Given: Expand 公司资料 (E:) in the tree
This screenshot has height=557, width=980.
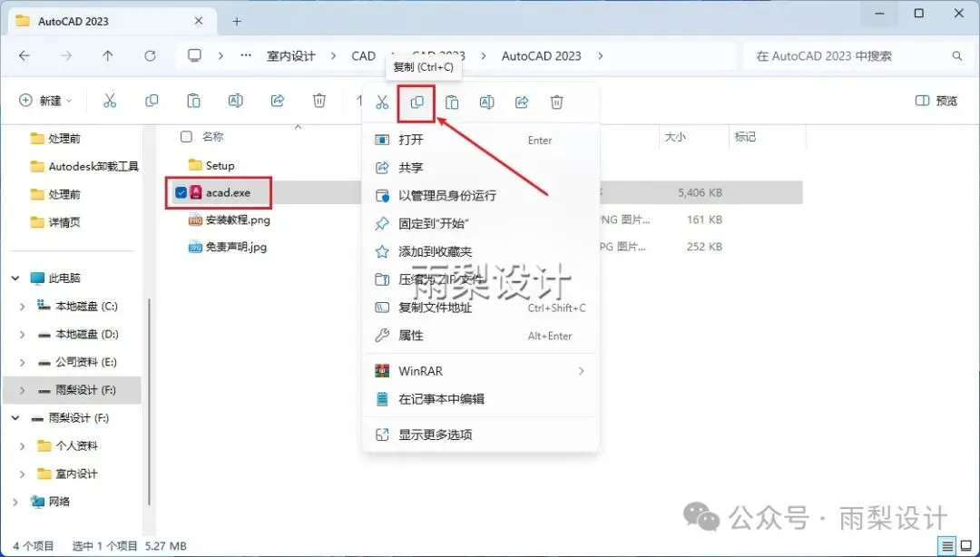Looking at the screenshot, I should click(x=23, y=362).
